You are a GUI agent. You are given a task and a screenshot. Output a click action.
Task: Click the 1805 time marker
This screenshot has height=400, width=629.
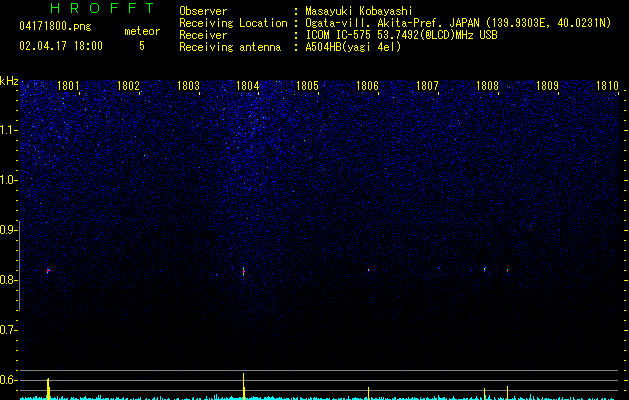click(307, 86)
